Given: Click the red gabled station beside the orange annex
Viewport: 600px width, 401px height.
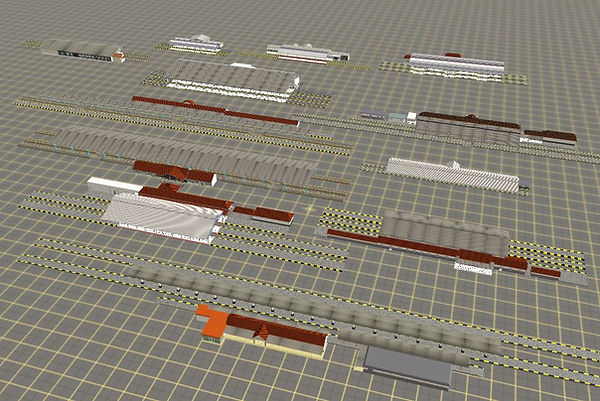Looking at the screenshot, I should tap(276, 335).
